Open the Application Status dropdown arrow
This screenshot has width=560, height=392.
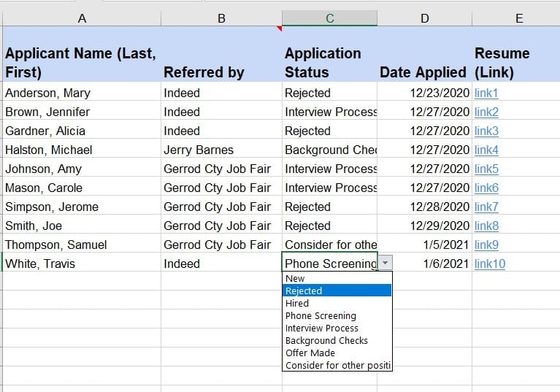pos(386,264)
